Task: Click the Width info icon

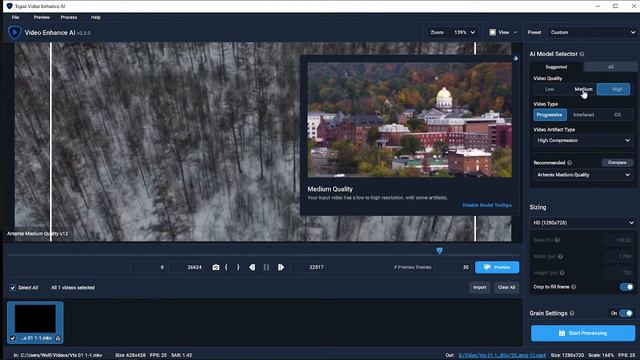Action: pyautogui.click(x=560, y=256)
